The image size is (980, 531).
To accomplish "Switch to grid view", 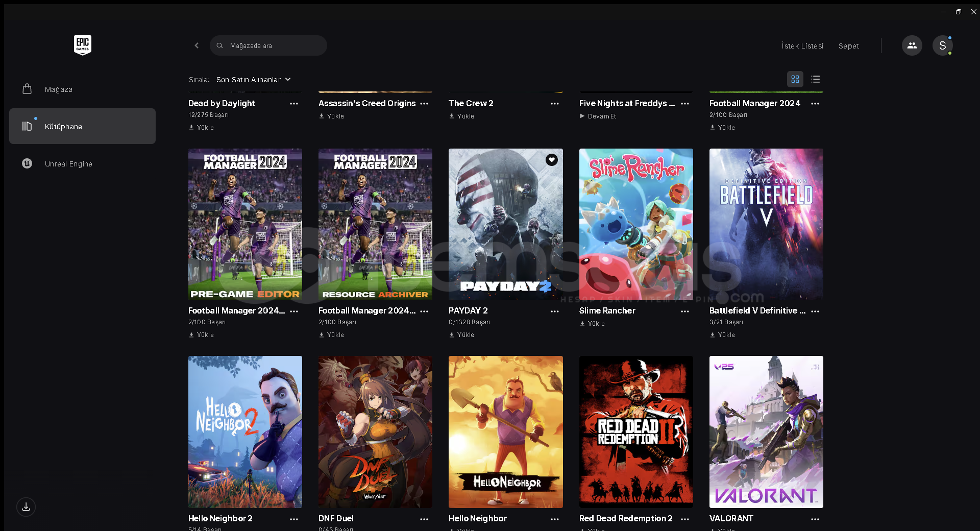I will [x=795, y=79].
